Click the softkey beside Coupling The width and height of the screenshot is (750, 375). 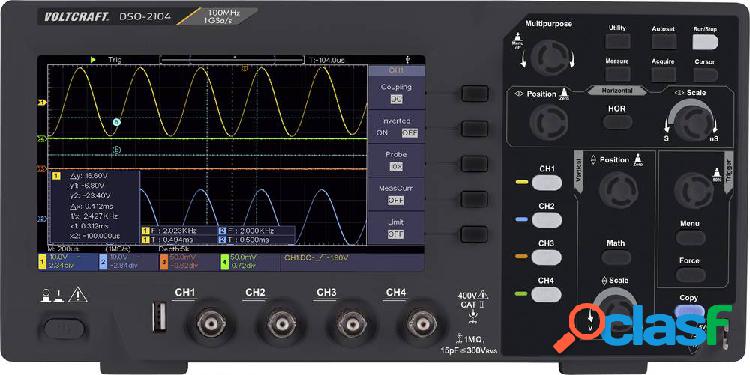pos(475,94)
